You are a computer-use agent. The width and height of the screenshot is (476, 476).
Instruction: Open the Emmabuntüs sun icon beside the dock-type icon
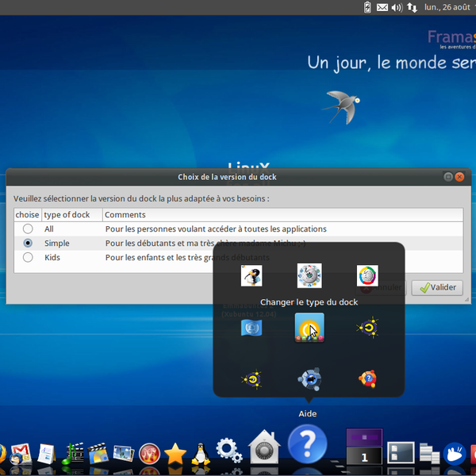pyautogui.click(x=367, y=328)
